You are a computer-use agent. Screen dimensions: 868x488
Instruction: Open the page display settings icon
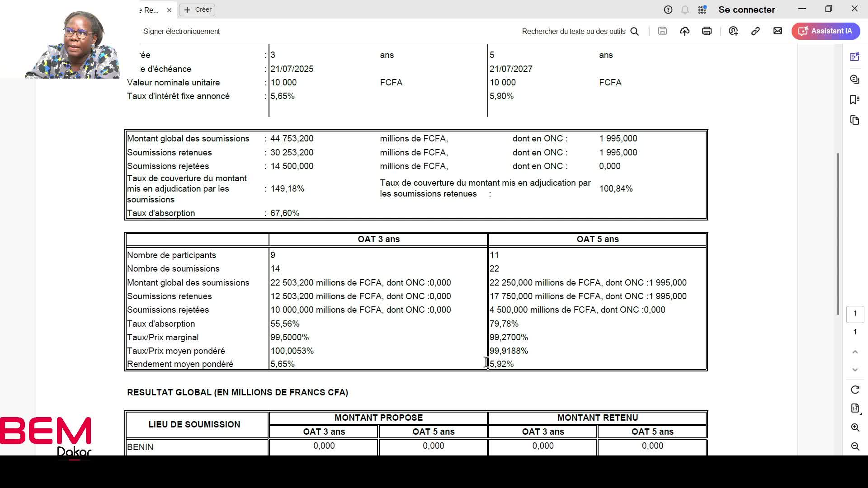pyautogui.click(x=855, y=408)
